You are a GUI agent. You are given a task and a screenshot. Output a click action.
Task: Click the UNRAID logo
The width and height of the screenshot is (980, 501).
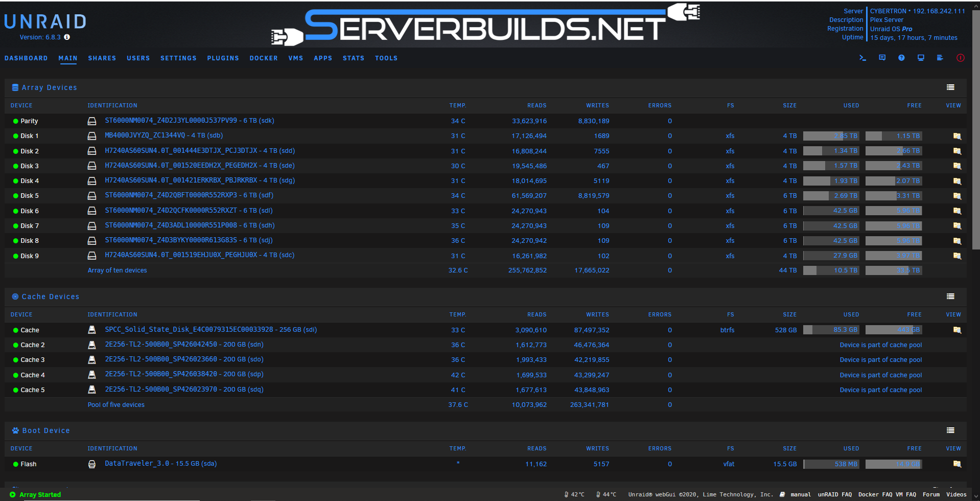[46, 21]
